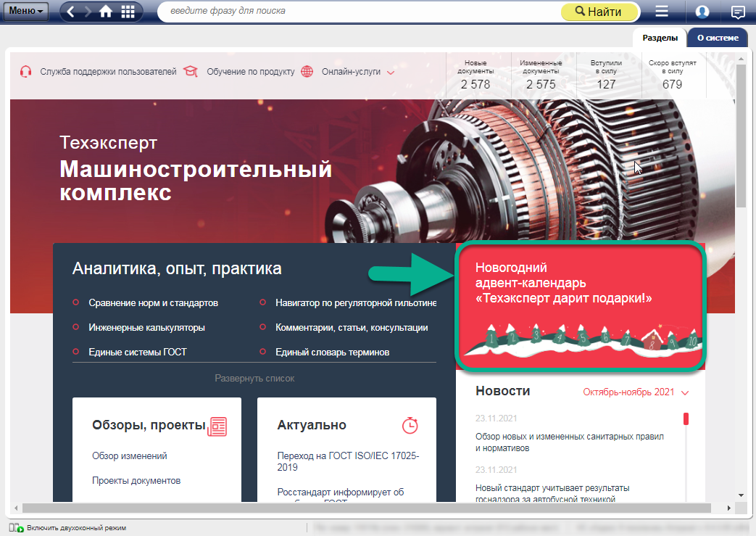This screenshot has height=536, width=756.
Task: Open the home page via house icon
Action: tap(106, 12)
